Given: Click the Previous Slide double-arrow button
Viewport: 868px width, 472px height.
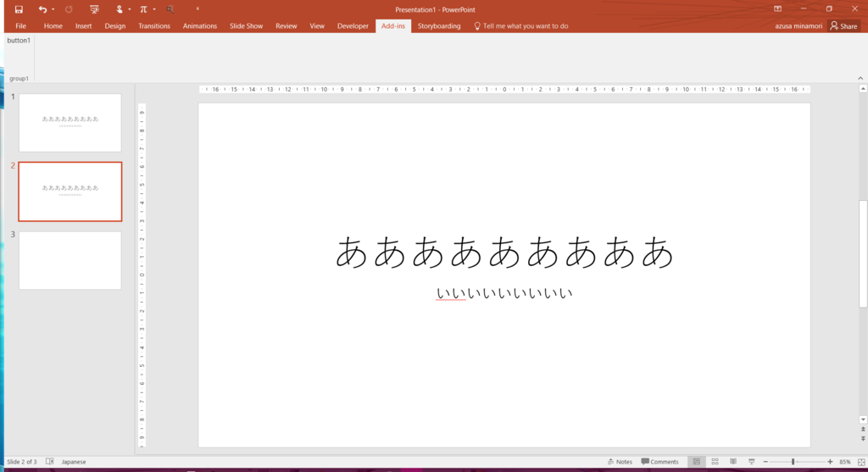Looking at the screenshot, I should click(863, 430).
